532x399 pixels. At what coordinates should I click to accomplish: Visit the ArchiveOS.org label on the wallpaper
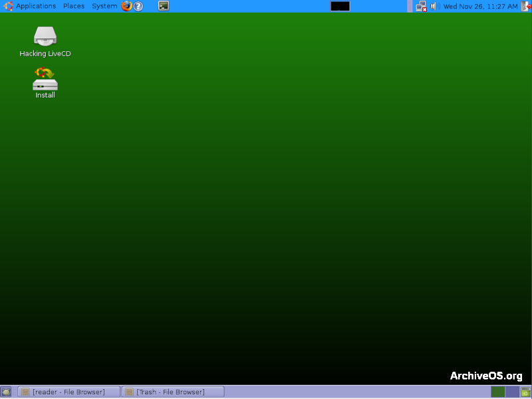pyautogui.click(x=485, y=375)
